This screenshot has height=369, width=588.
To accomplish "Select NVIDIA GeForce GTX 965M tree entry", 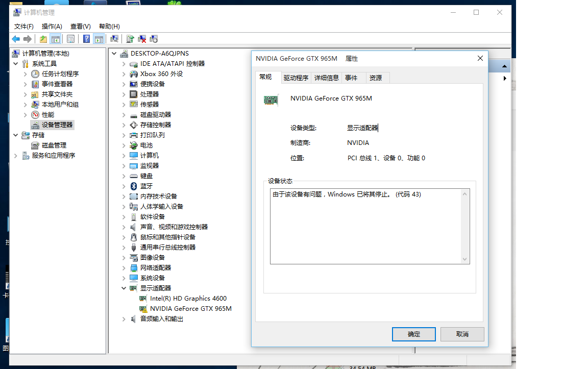I will point(191,309).
